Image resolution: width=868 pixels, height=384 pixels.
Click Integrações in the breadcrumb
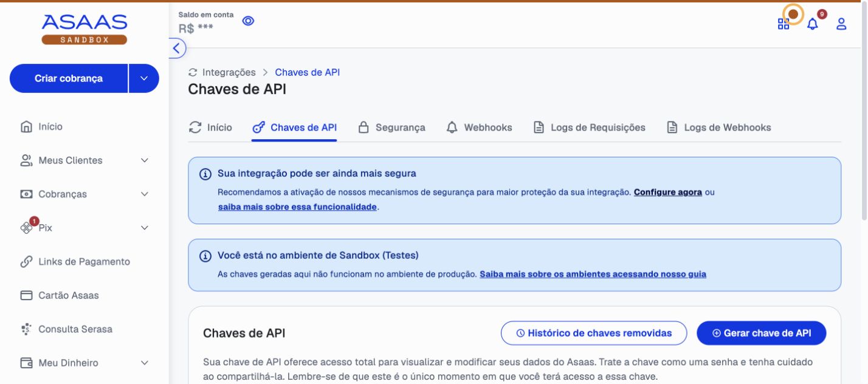(229, 72)
